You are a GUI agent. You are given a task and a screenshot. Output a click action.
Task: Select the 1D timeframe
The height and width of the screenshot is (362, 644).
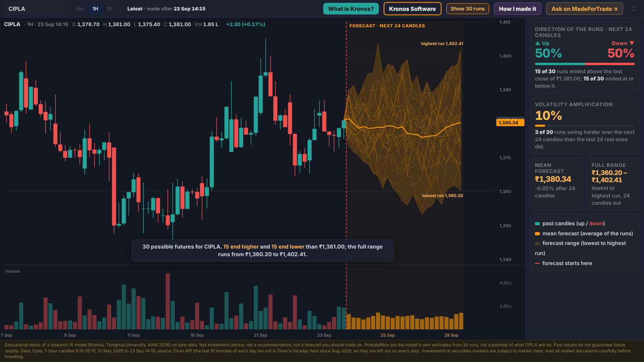pos(109,8)
